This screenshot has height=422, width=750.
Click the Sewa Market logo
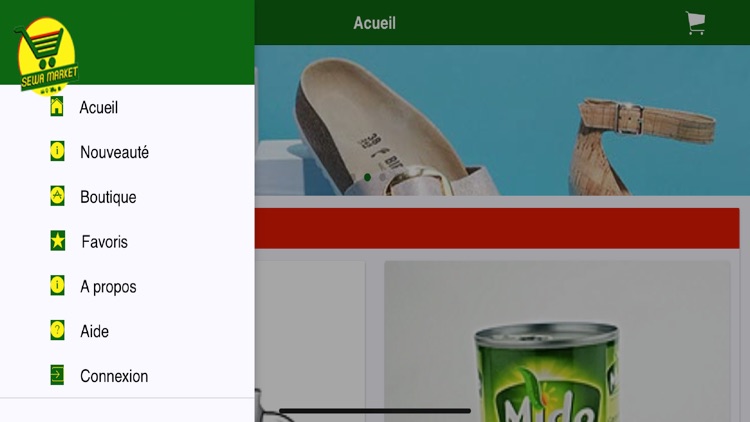[47, 56]
